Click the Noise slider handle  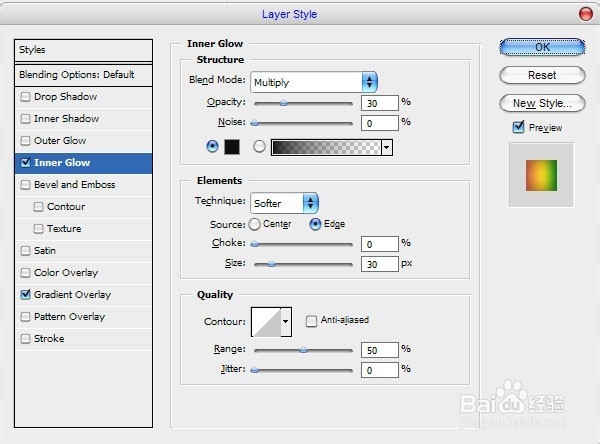click(254, 123)
